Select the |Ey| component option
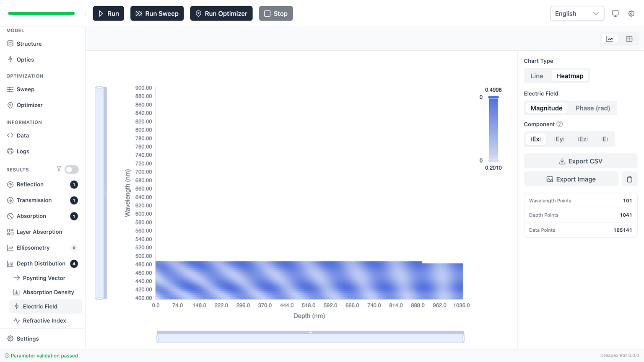Image resolution: width=644 pixels, height=362 pixels. [x=559, y=139]
